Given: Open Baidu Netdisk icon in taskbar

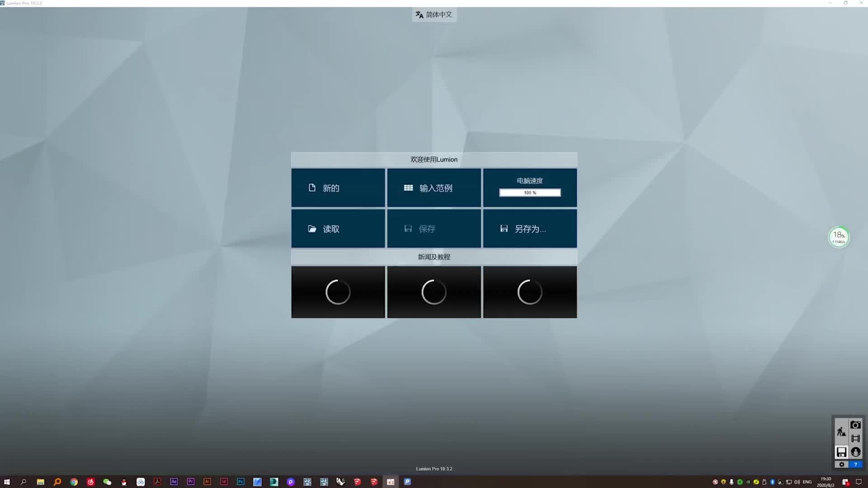Looking at the screenshot, I should pyautogui.click(x=141, y=482).
